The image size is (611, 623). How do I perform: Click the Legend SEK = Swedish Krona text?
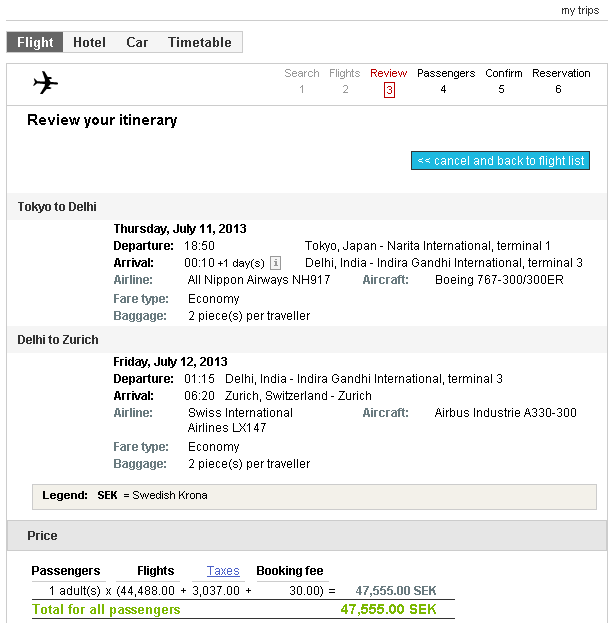click(125, 495)
